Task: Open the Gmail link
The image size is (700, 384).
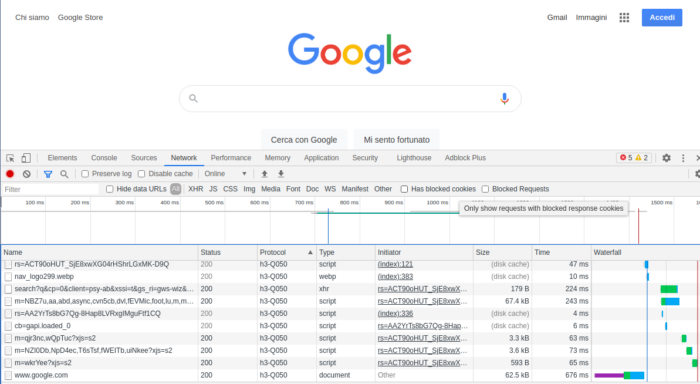Action: [557, 17]
